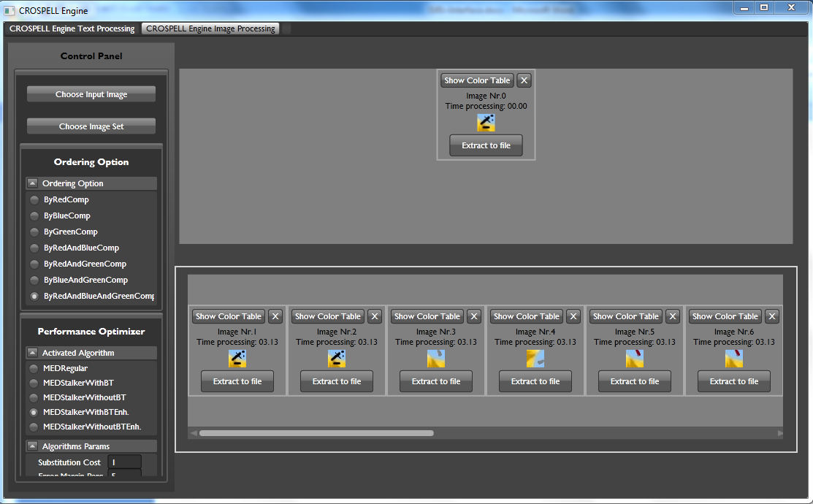Image resolution: width=813 pixels, height=504 pixels.
Task: Click the Choose Input Image button
Action: (x=91, y=94)
